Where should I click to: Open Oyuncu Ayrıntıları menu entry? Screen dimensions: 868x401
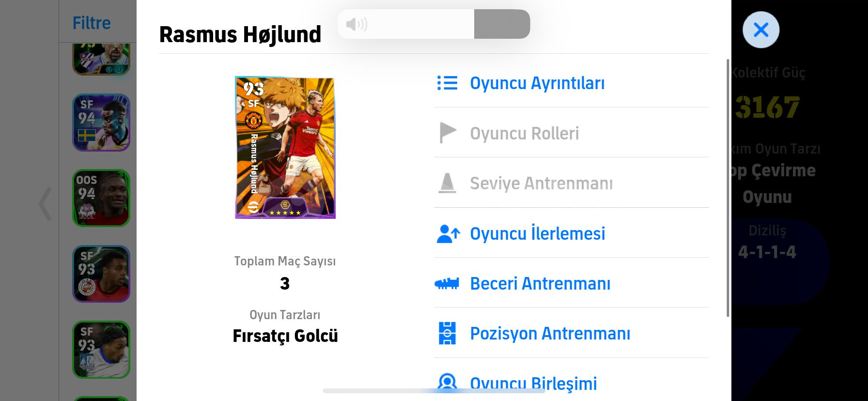(x=537, y=83)
